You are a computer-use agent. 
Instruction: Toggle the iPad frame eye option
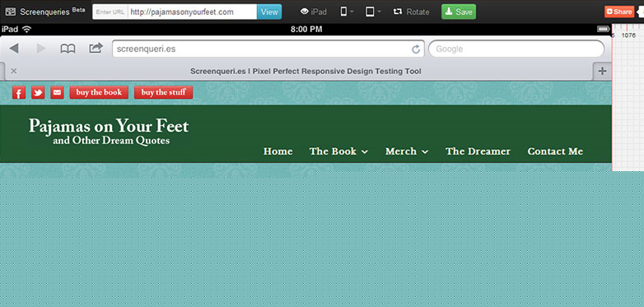[x=314, y=12]
